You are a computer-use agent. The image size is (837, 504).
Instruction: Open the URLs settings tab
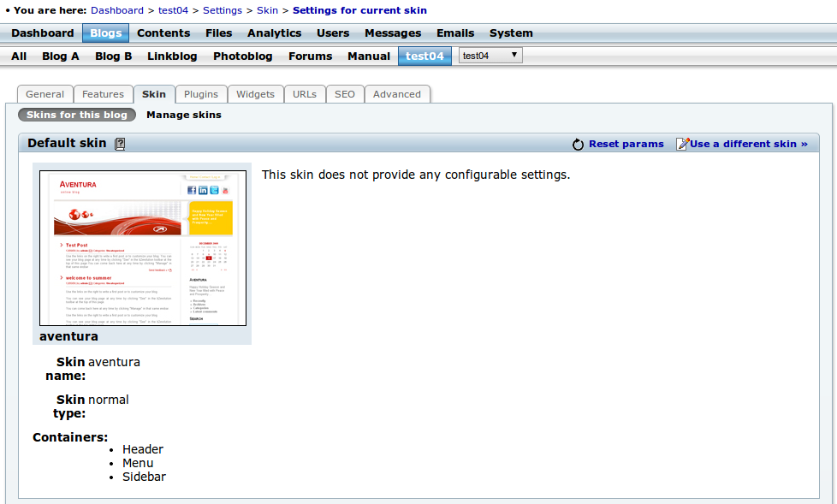(x=305, y=94)
